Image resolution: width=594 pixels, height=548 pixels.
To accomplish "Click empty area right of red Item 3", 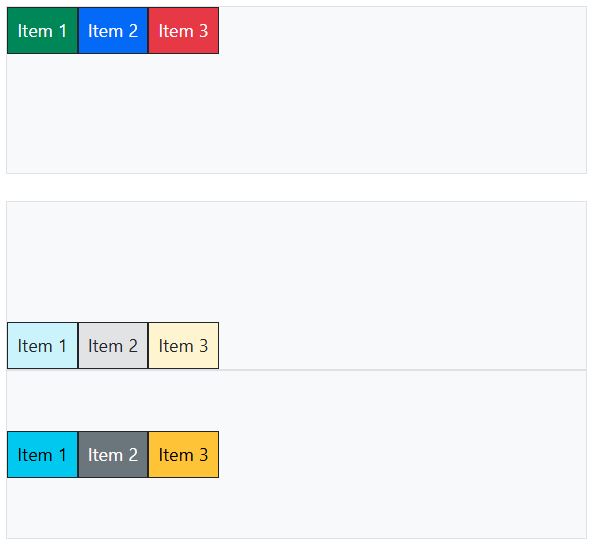I will coord(402,31).
